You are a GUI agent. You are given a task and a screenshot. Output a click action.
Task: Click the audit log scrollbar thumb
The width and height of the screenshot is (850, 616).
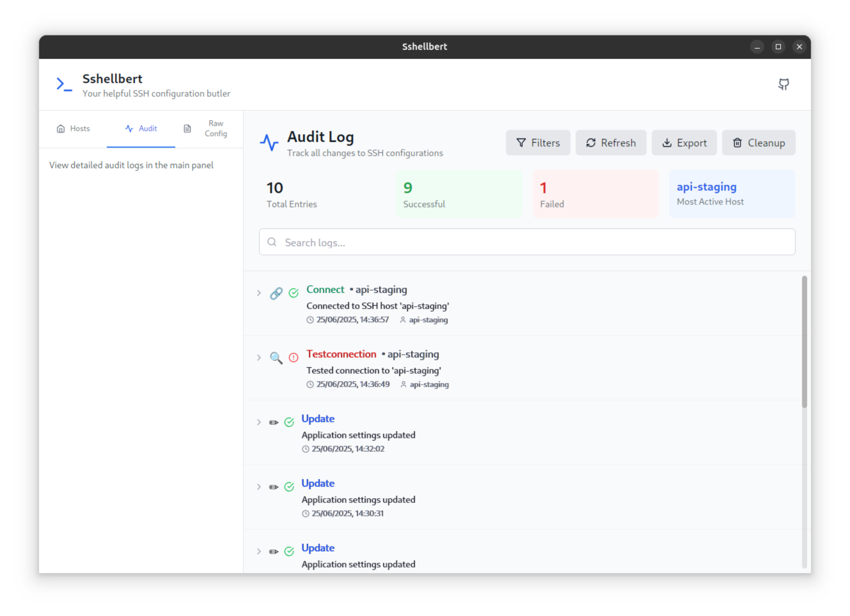pyautogui.click(x=804, y=342)
